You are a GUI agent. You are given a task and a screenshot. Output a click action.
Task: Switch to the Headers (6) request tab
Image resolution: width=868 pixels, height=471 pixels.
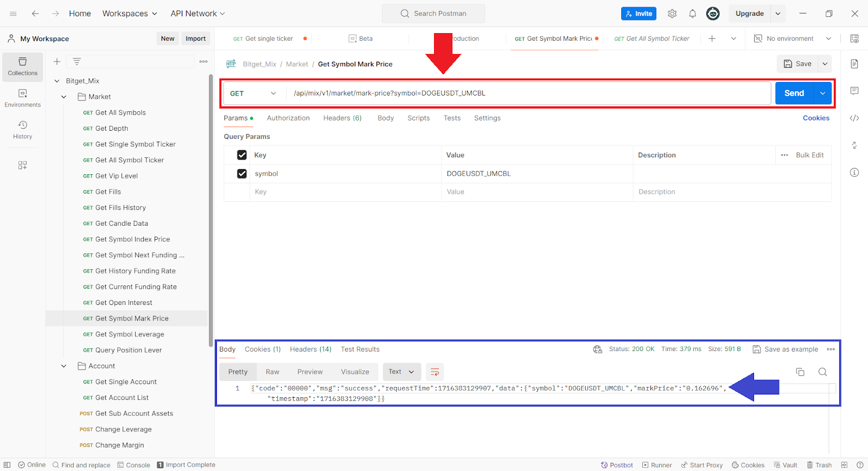(342, 118)
